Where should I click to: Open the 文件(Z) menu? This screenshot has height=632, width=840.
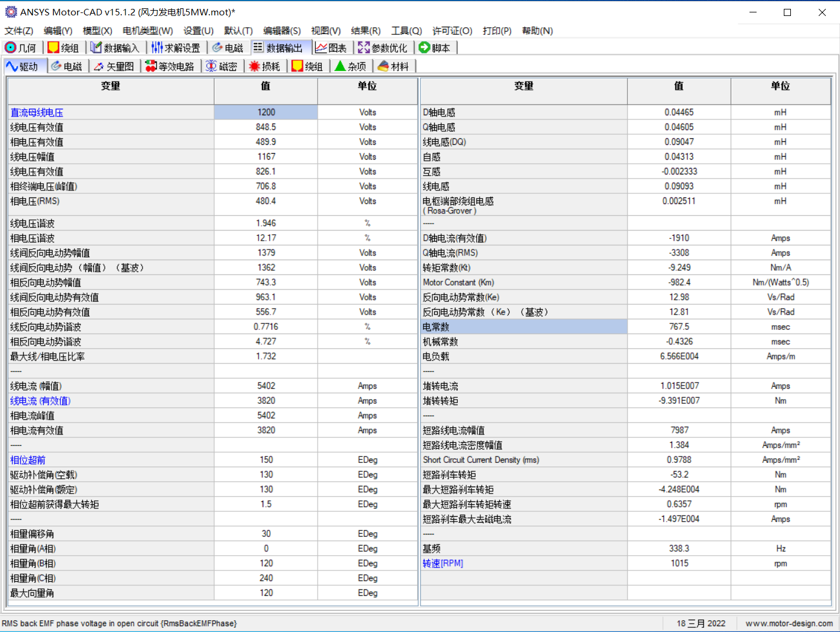coord(19,31)
